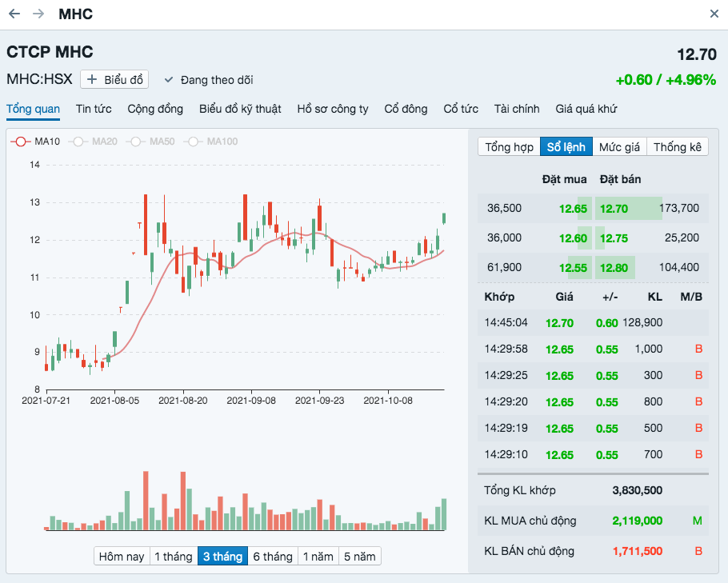Screen dimensions: 728x583
Task: Open Biểu đồ kỹ thuật tab
Action: pyautogui.click(x=240, y=109)
